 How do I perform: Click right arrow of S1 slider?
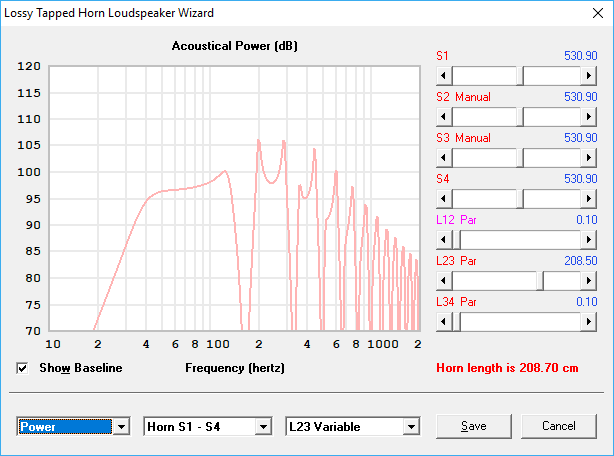click(589, 76)
